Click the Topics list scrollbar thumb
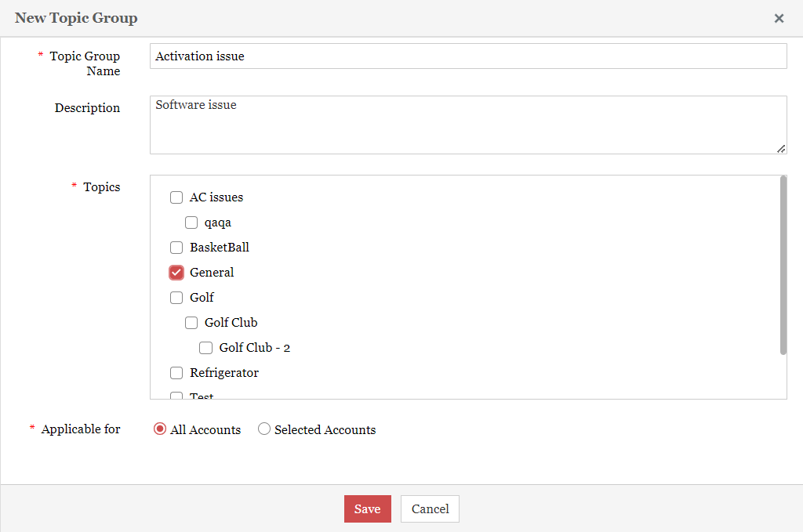The image size is (803, 532). point(783,265)
